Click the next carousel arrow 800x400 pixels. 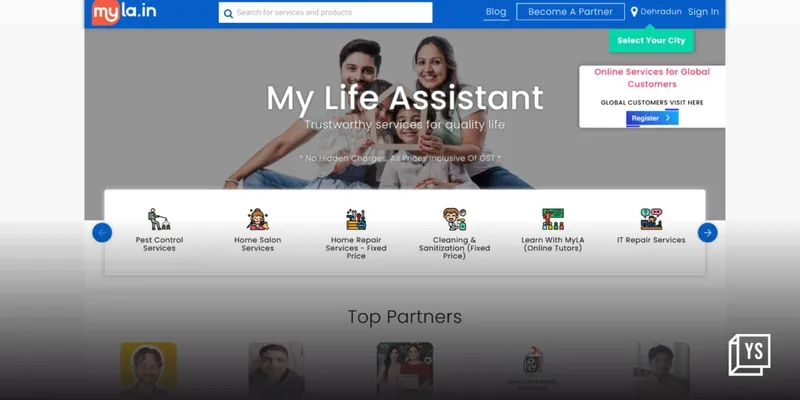708,233
